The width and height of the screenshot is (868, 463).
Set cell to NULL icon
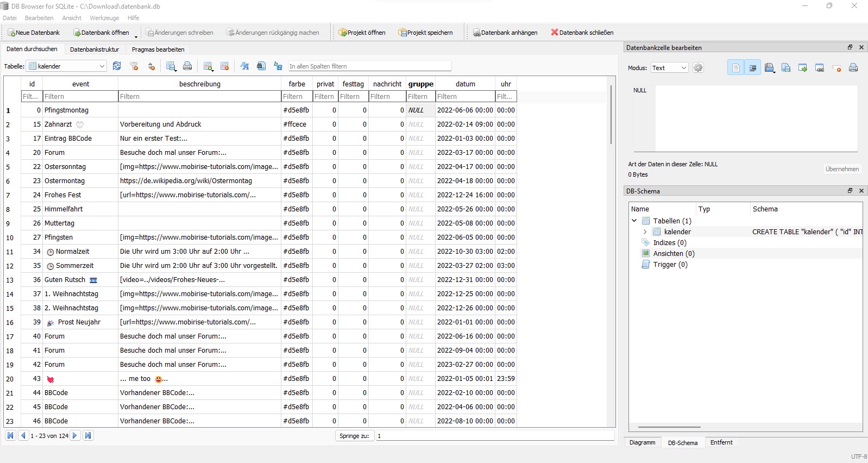[836, 68]
